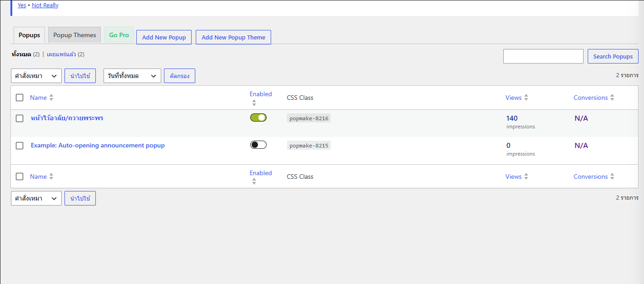Viewport: 644px width, 284px height.
Task: Click the Enabled column header link at top
Action: click(x=261, y=94)
